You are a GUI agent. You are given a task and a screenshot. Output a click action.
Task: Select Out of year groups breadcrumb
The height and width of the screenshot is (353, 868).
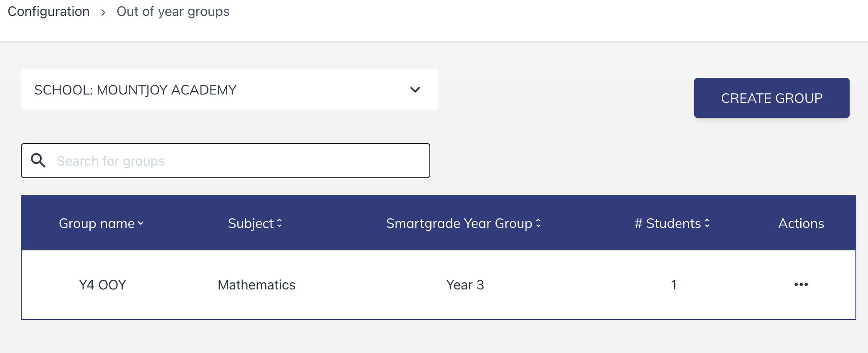(x=173, y=11)
